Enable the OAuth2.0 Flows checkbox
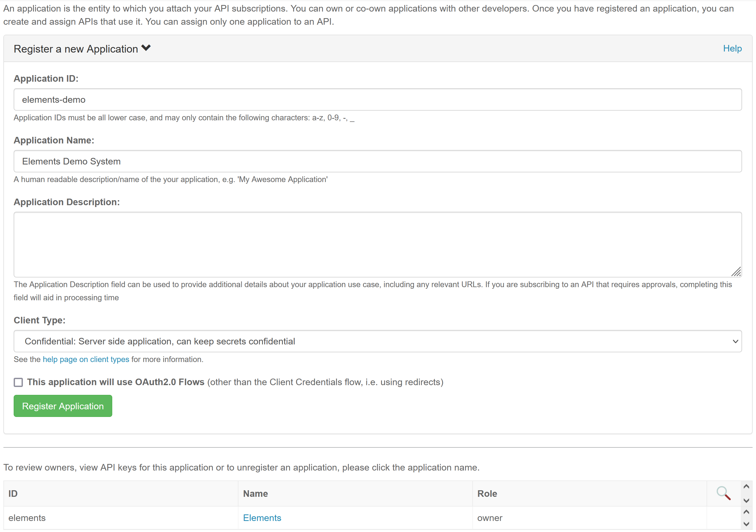 pyautogui.click(x=18, y=382)
